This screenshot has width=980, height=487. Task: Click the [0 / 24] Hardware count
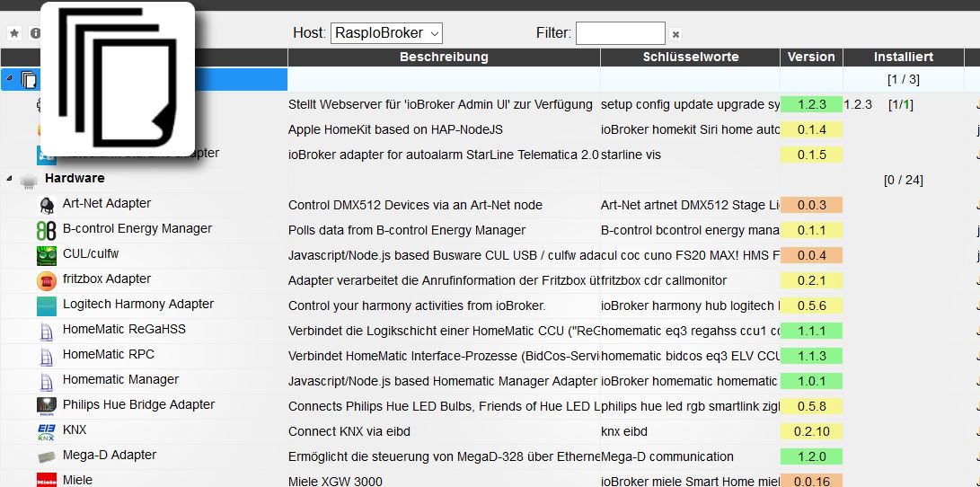pyautogui.click(x=903, y=181)
